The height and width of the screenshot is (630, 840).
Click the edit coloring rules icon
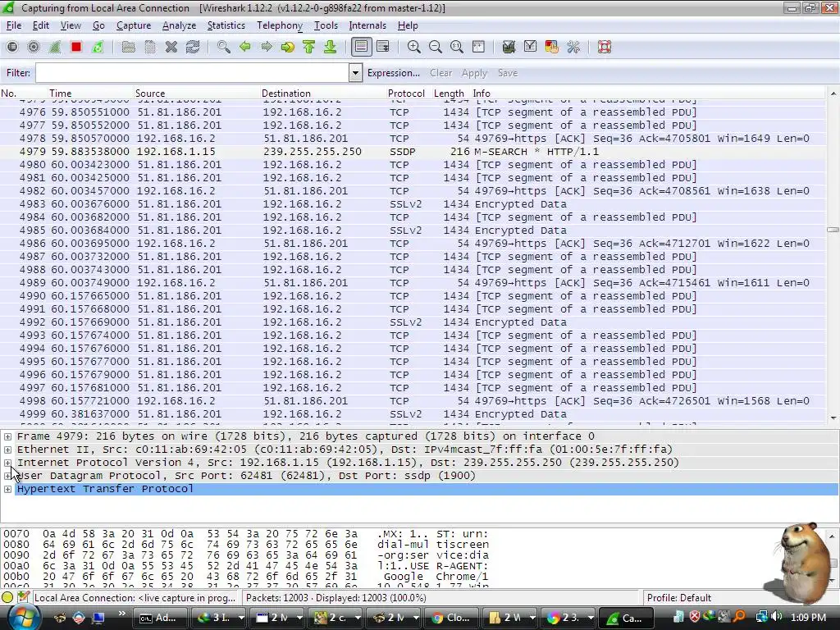[x=552, y=47]
